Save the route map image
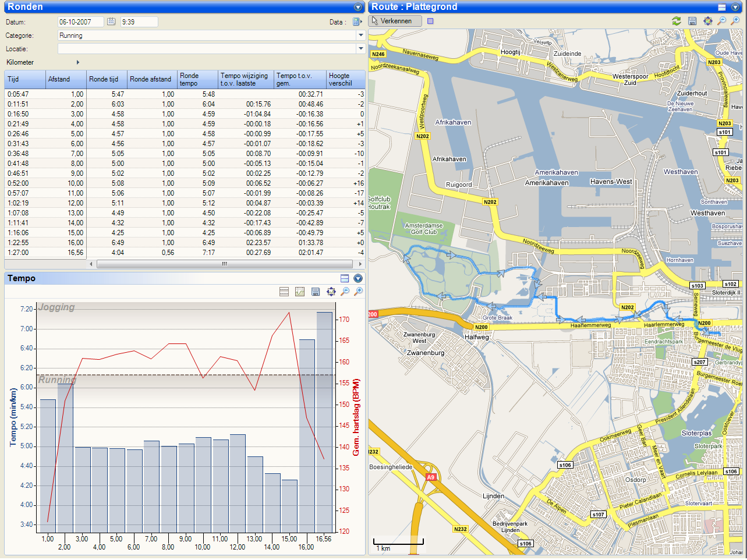Viewport: 747px width, 560px height. tap(692, 21)
